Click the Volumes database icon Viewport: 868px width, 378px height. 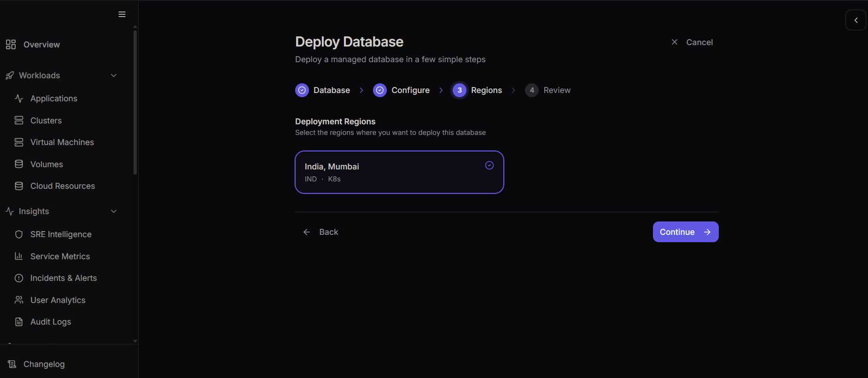pos(19,164)
